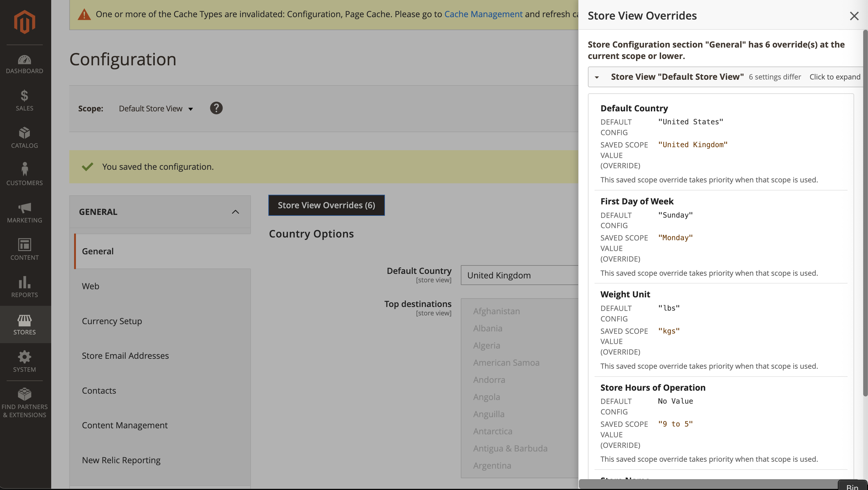
Task: Close the Store View Overrides panel
Action: pyautogui.click(x=854, y=16)
